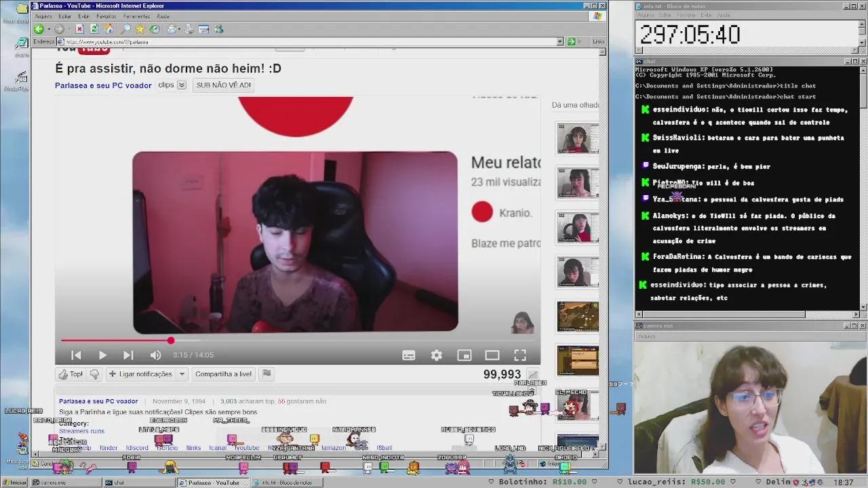
Task: Click Compartilha a live! button
Action: tap(223, 374)
